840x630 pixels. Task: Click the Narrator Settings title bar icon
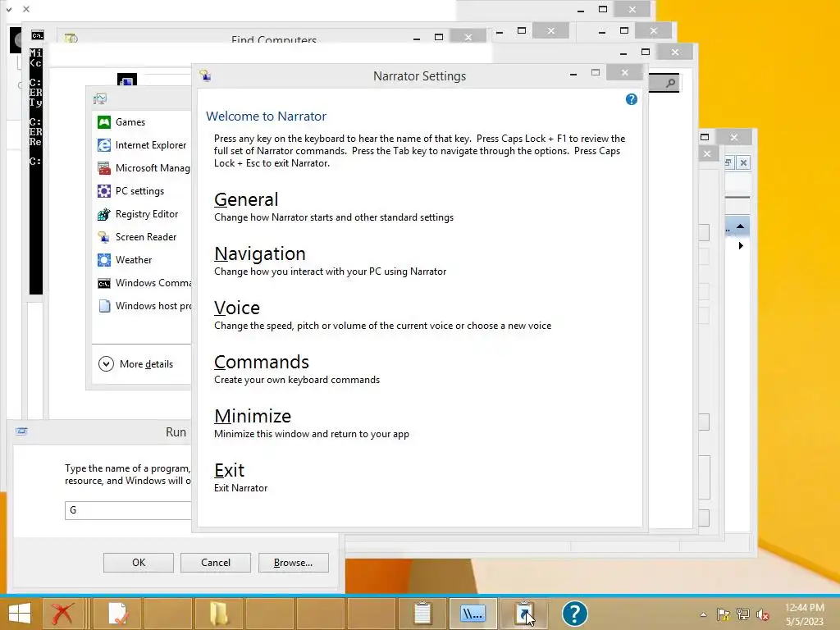pos(206,75)
